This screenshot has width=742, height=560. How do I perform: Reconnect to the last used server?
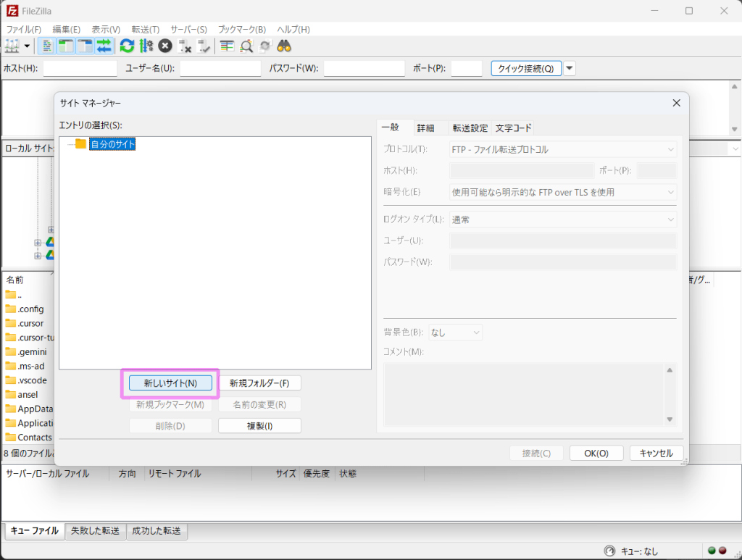(x=204, y=46)
